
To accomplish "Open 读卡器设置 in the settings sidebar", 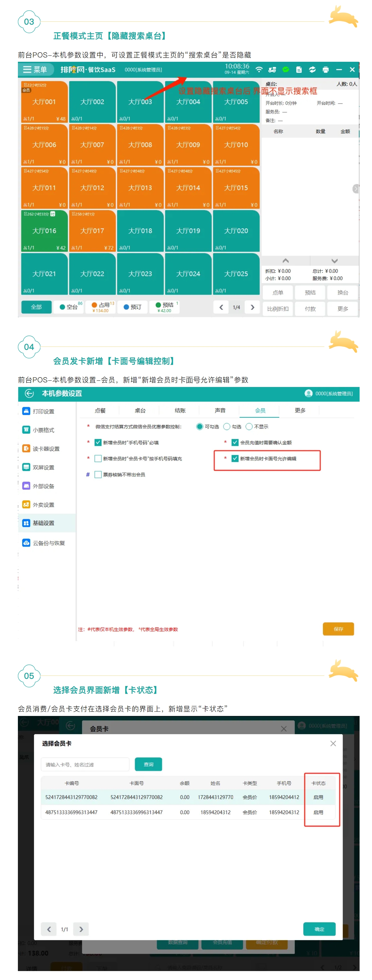I will coord(41,448).
